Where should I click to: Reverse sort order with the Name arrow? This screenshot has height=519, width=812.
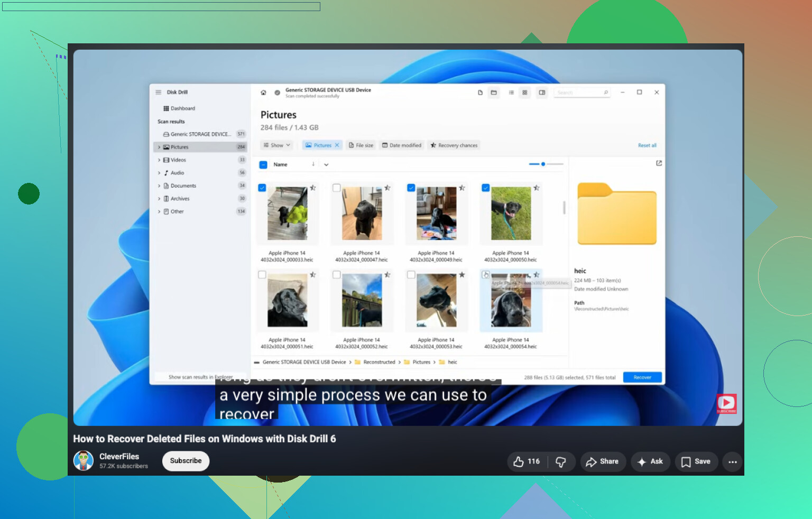[313, 164]
